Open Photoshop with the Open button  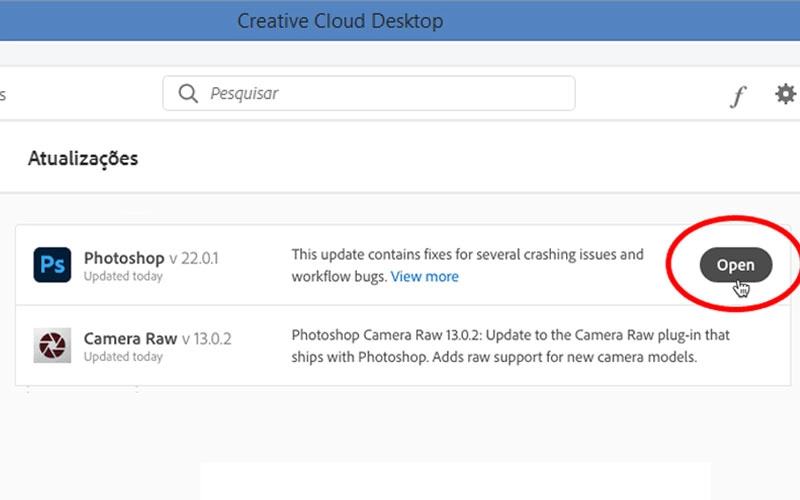click(736, 265)
